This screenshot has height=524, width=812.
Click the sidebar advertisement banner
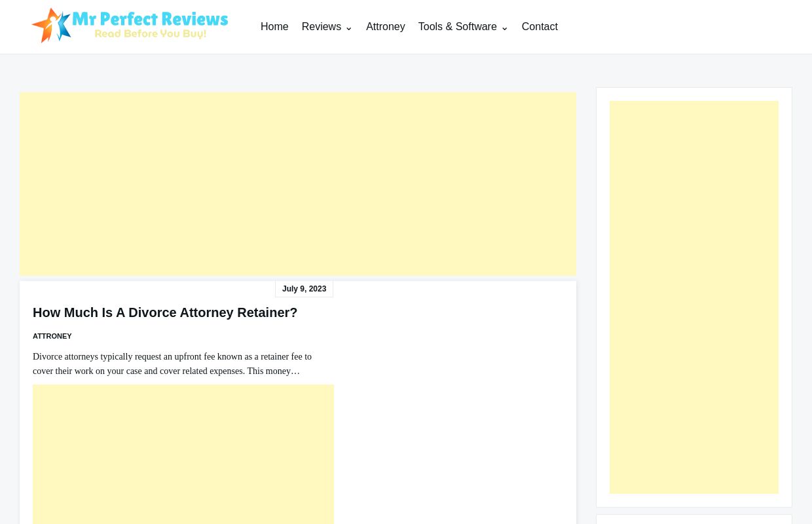(694, 297)
